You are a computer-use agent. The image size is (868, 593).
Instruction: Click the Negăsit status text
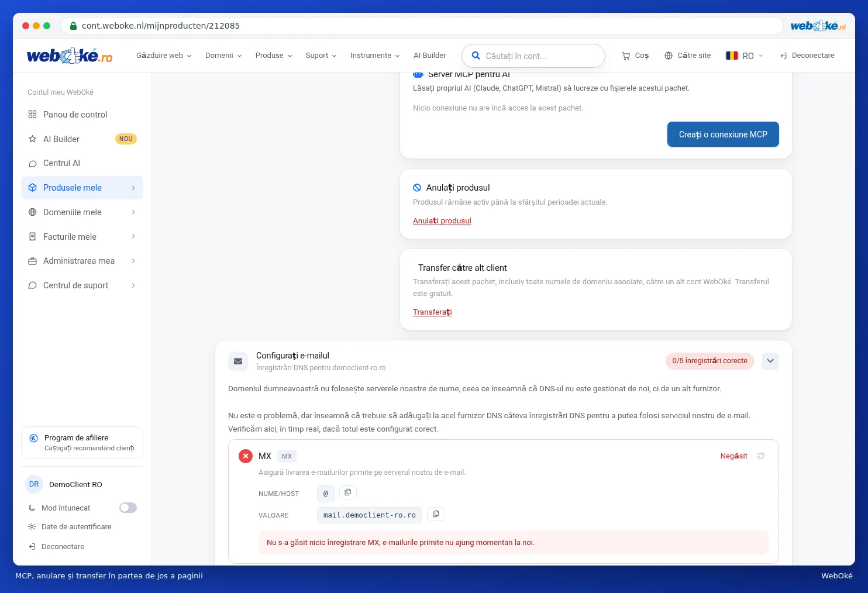point(733,456)
